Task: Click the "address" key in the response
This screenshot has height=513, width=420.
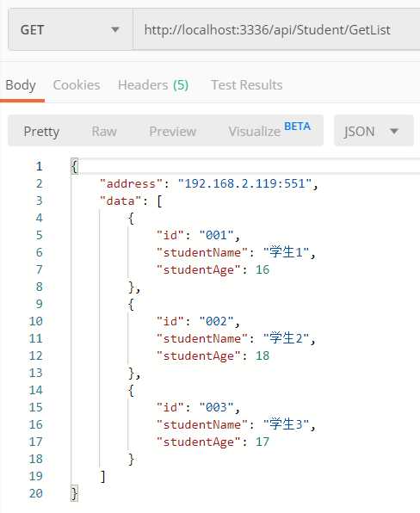Action: tap(131, 183)
